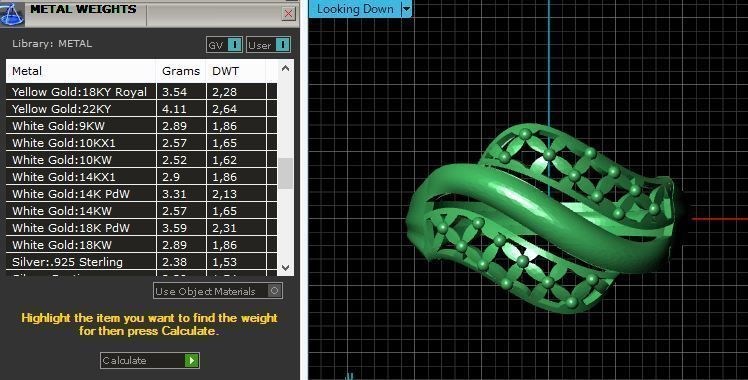
Task: Click the DWT column header
Action: [236, 71]
